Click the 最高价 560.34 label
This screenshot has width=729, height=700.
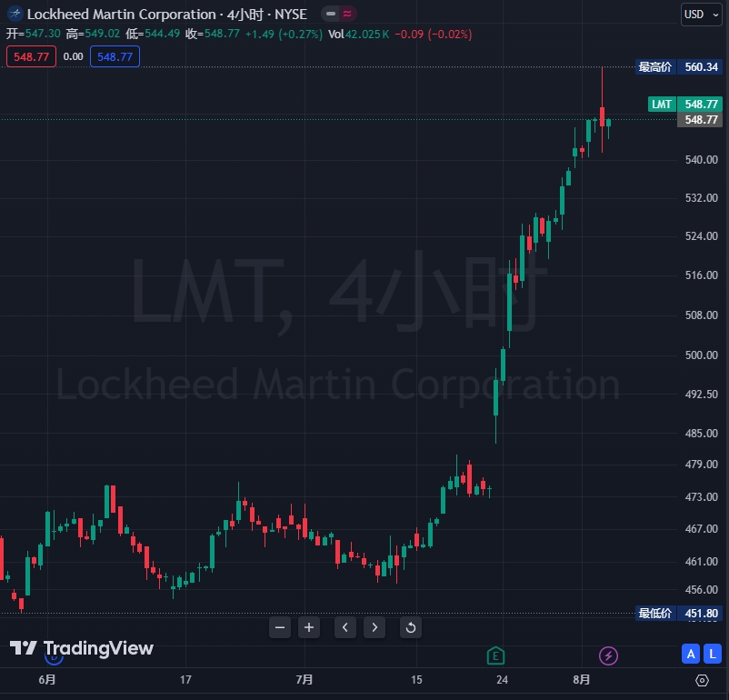679,67
